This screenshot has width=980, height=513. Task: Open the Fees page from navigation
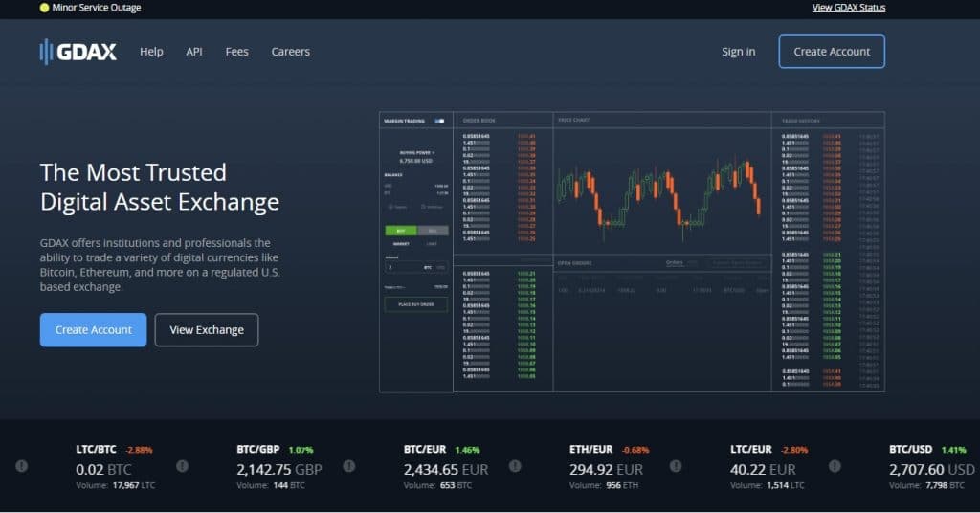[x=236, y=52]
